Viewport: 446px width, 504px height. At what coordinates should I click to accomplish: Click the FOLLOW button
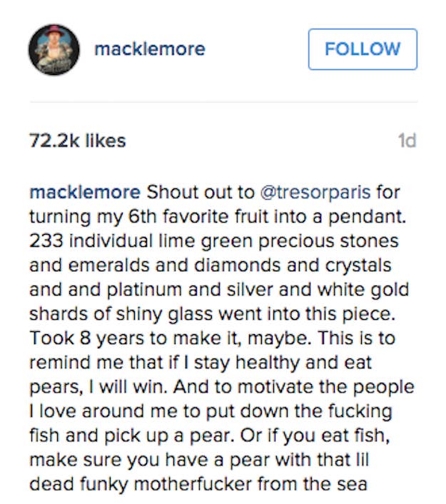pyautogui.click(x=363, y=49)
